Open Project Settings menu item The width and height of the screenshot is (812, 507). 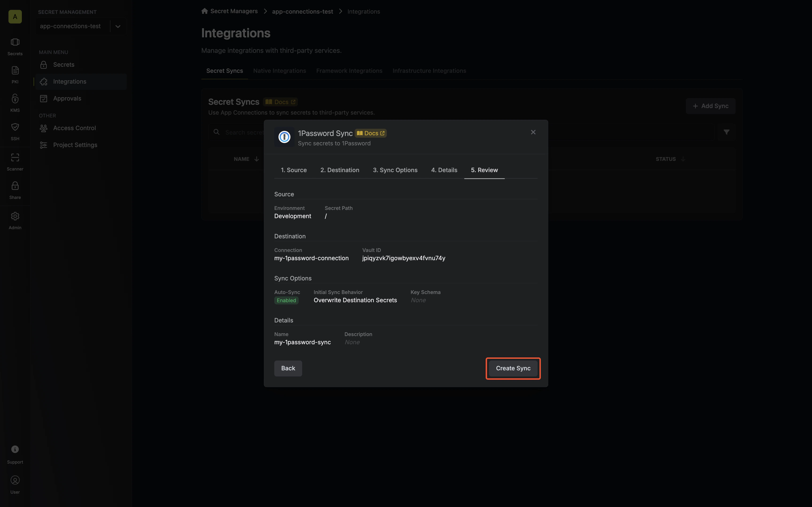point(81,145)
